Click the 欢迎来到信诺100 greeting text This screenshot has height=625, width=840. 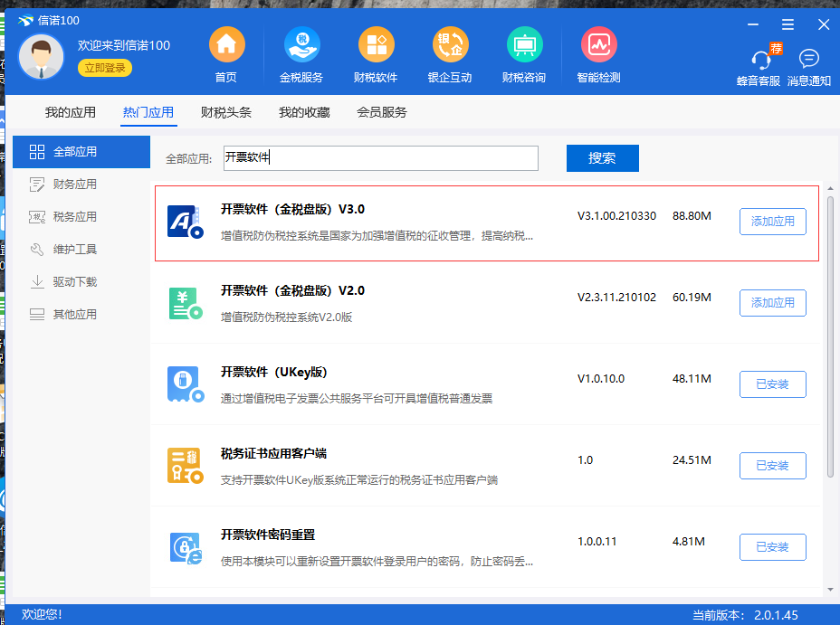click(124, 45)
